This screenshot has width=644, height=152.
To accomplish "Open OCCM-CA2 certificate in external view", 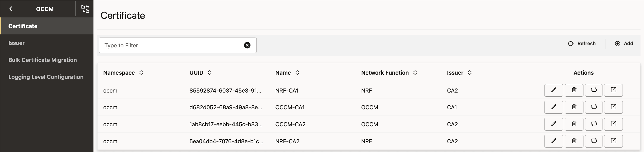I will pos(613,124).
